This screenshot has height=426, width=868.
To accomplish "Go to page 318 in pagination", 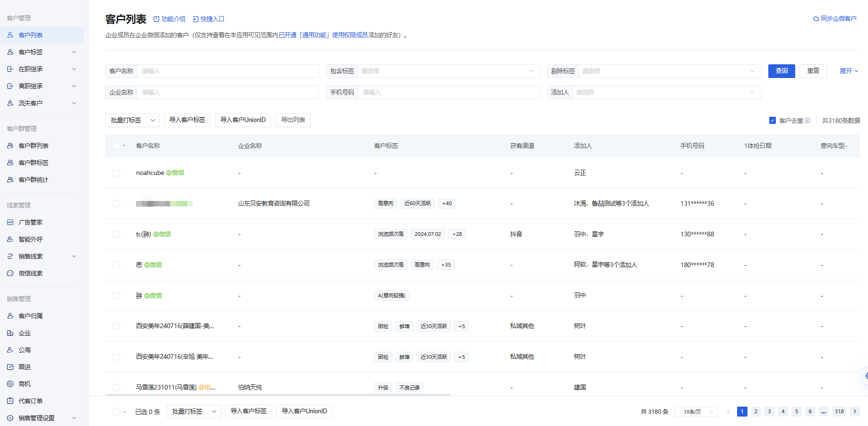I will point(839,411).
